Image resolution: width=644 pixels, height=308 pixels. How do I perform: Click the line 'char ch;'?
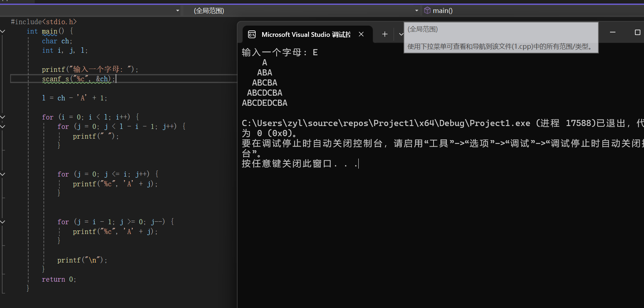57,41
